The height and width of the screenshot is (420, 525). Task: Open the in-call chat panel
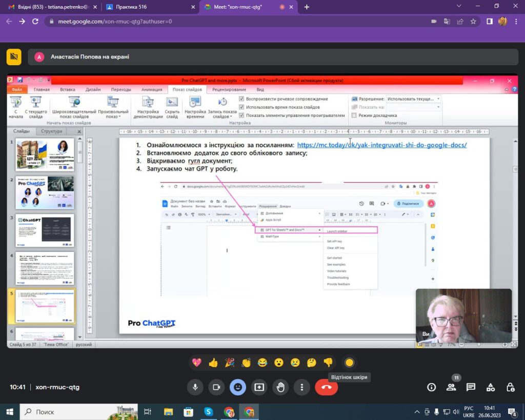click(471, 387)
